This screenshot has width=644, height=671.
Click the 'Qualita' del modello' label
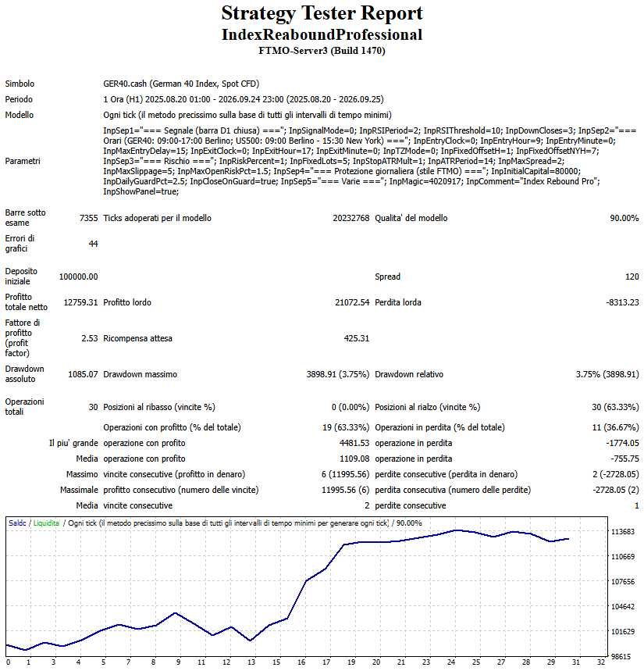click(411, 218)
